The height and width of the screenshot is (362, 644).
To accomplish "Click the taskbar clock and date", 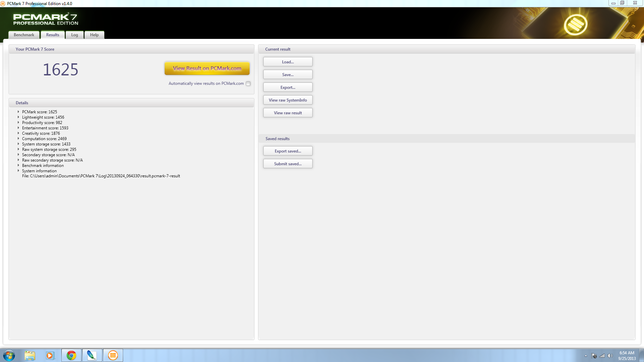I will click(627, 356).
